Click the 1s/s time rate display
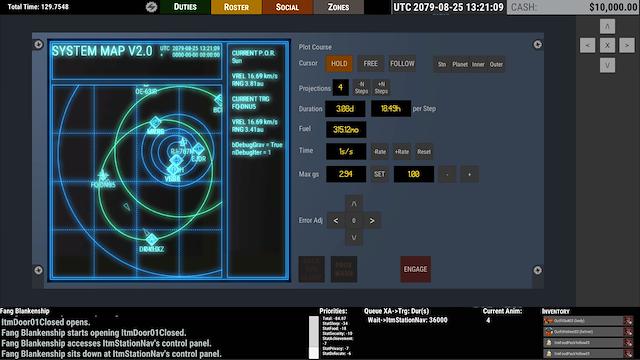 (346, 151)
